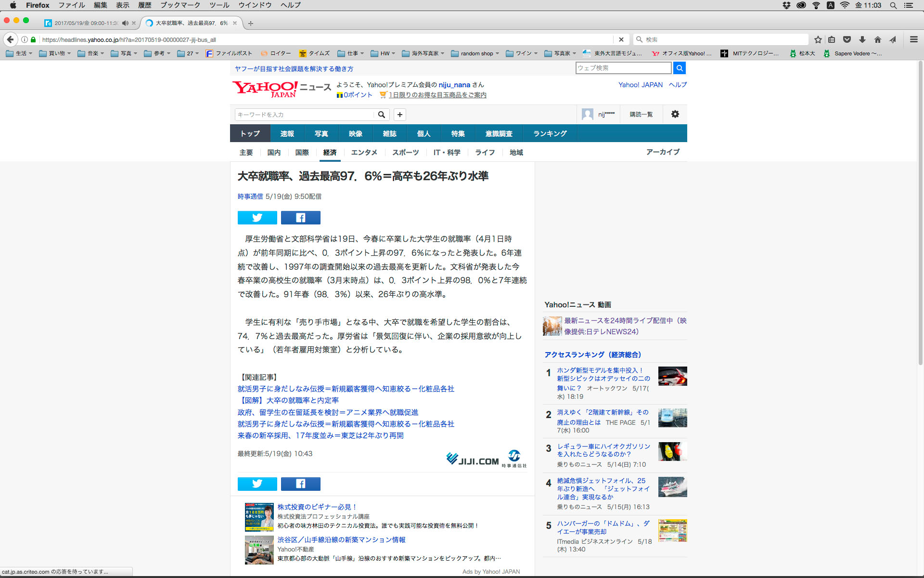Open Yahoo News settings gear icon
This screenshot has height=578, width=924.
point(675,114)
